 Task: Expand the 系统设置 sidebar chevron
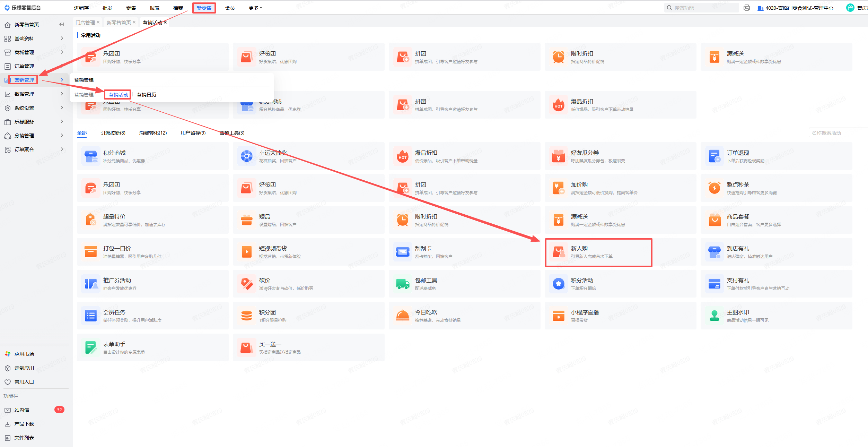coord(62,108)
